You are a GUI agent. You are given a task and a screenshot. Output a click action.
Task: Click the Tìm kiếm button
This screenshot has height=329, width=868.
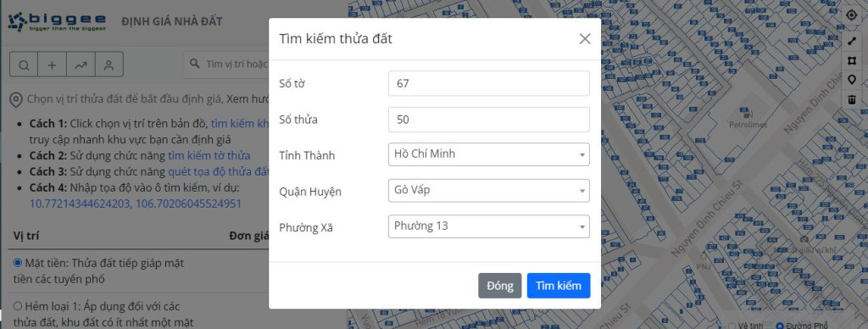tap(559, 286)
